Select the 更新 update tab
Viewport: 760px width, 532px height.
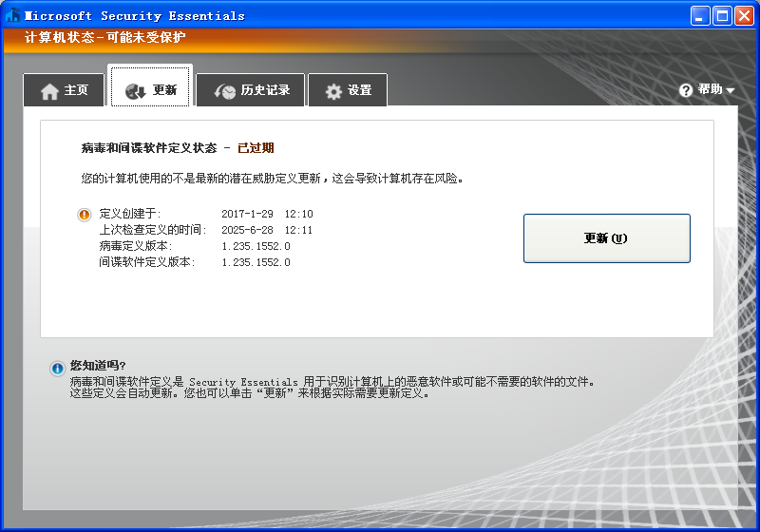(150, 86)
